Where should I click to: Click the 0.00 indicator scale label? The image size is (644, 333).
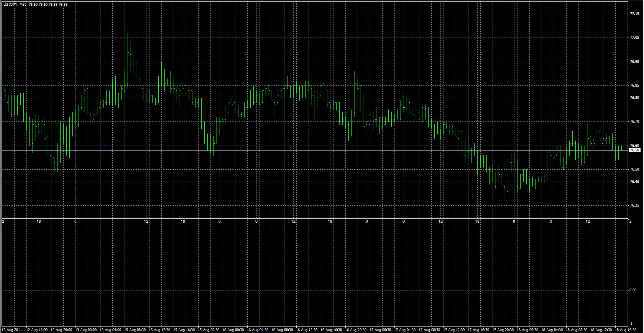click(633, 290)
